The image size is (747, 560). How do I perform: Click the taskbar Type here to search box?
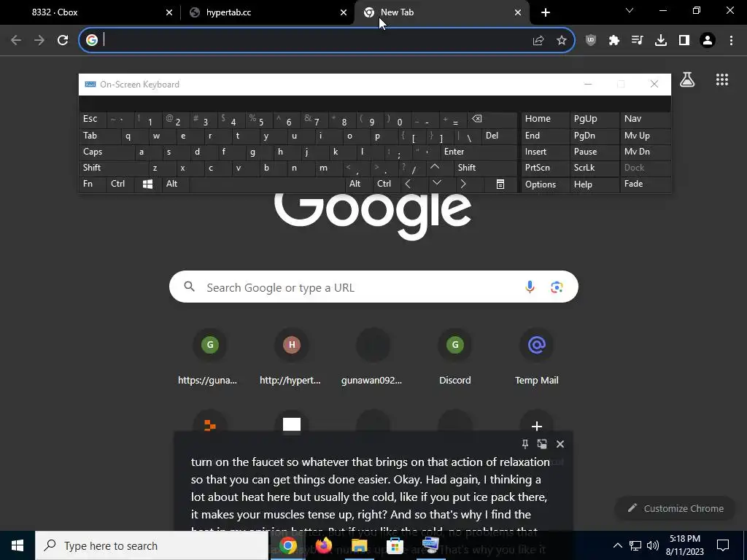click(x=152, y=545)
